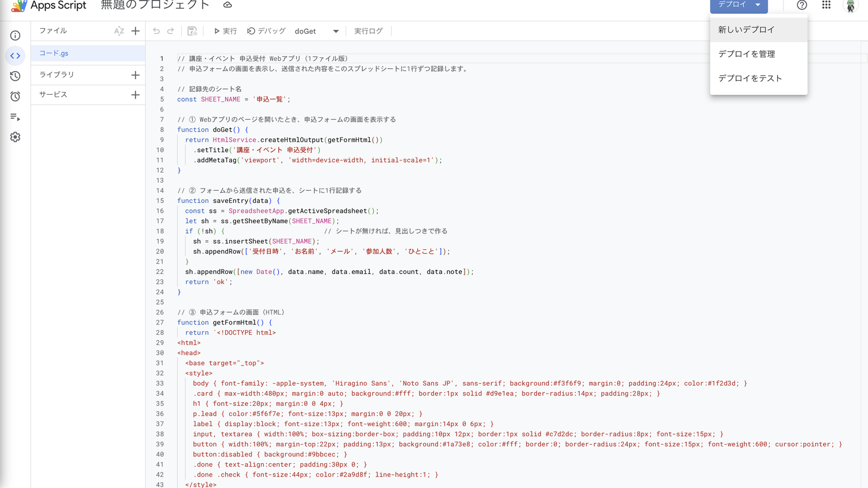Viewport: 868px width, 488px height.
Task: Save project with the save icon
Action: 192,31
